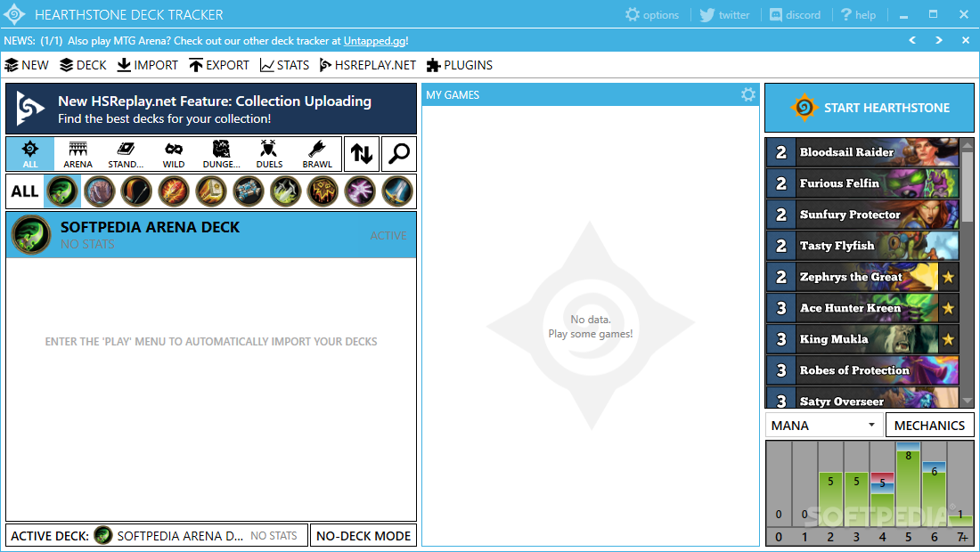The height and width of the screenshot is (552, 980).
Task: Open the EXPORT menu
Action: [x=219, y=65]
